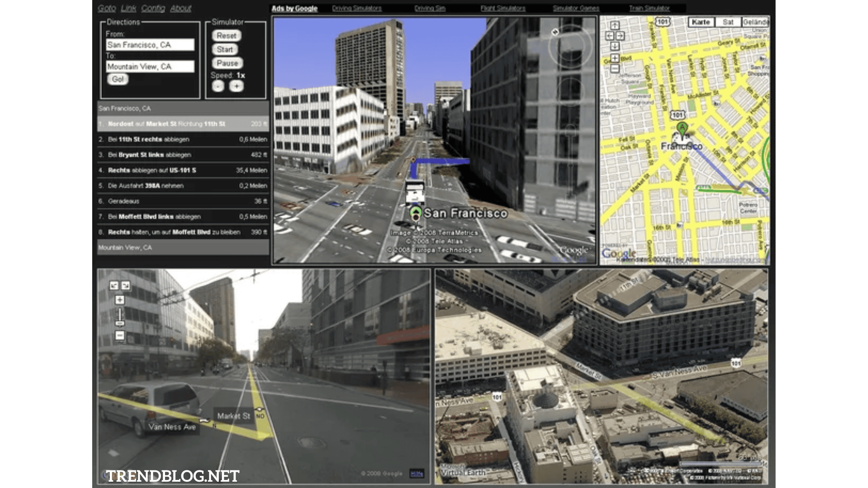Screen dimensions: 868x488
Task: Click the Go! directions button
Action: [x=118, y=79]
